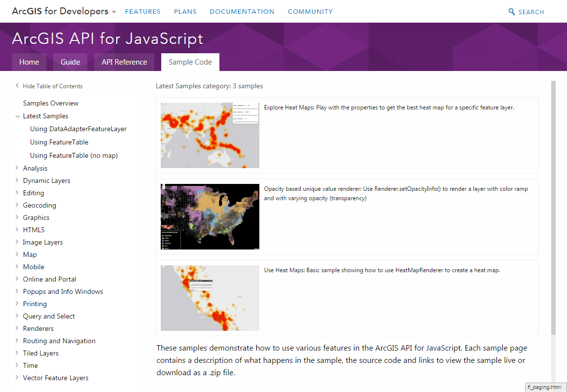Expand the Printing category arrow

tap(17, 303)
